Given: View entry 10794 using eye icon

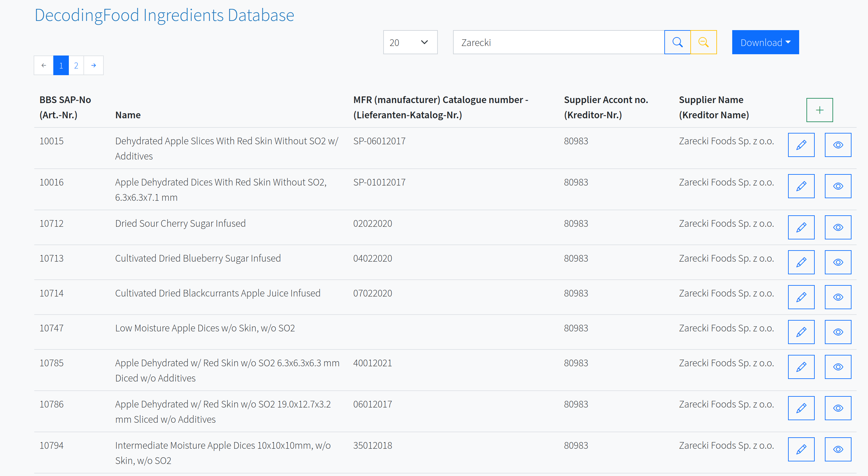Looking at the screenshot, I should (x=837, y=449).
